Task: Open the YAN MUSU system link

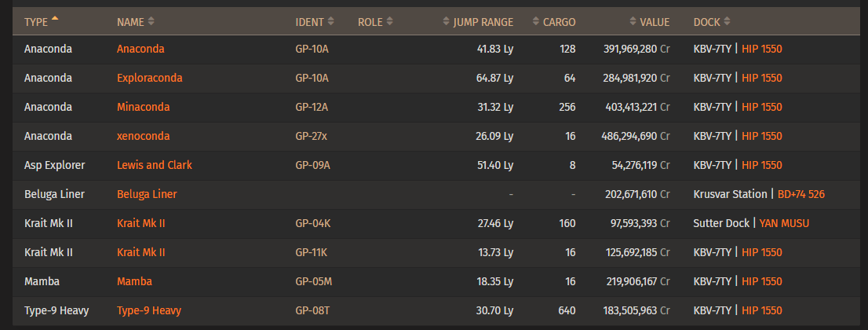Action: (784, 223)
